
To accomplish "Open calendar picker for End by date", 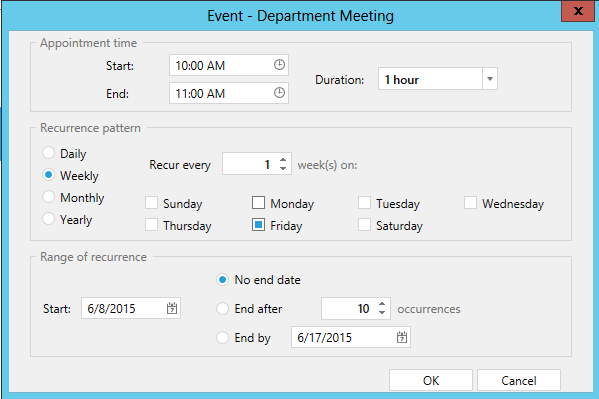I will click(401, 337).
